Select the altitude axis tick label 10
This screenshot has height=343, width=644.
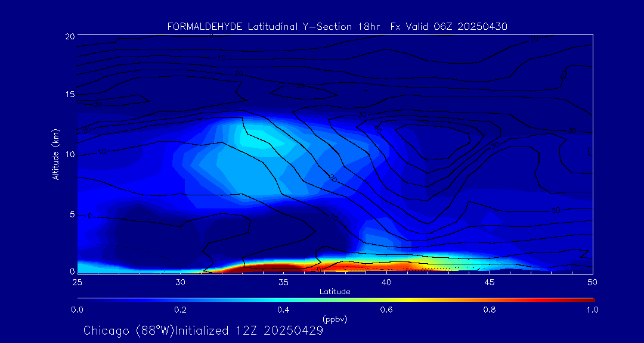pos(70,154)
